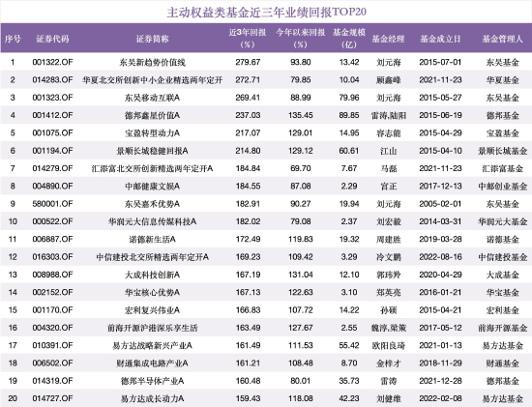
Task: Click security code 014283.OF
Action: tap(52, 79)
